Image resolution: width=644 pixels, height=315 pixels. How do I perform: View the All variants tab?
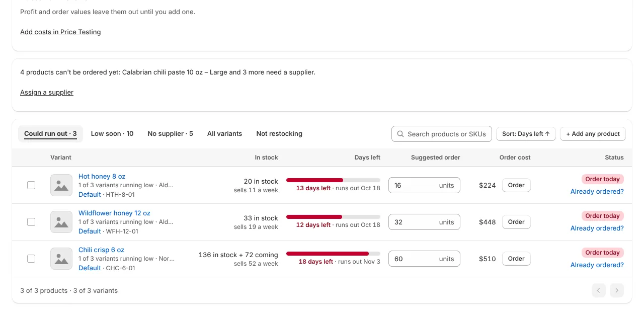coord(224,134)
